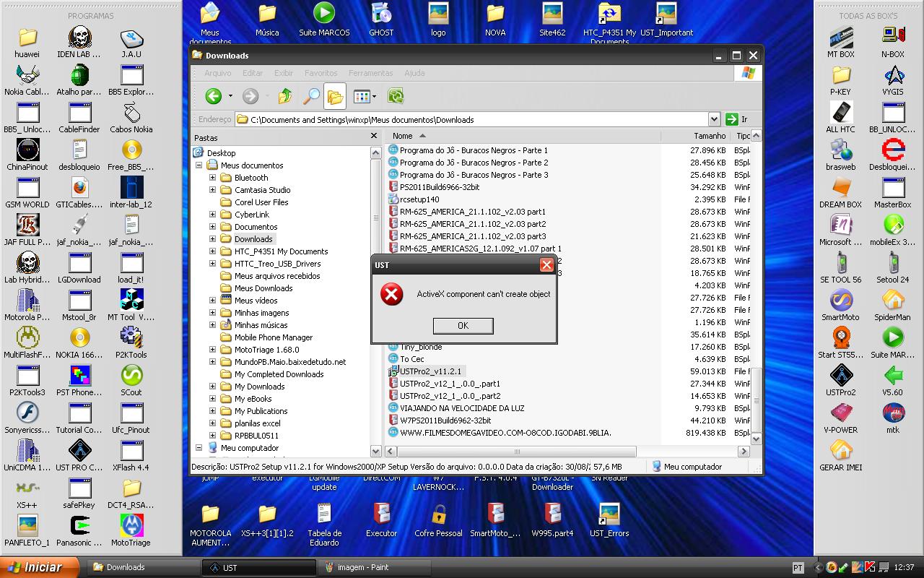Open the Search magnifier tool
This screenshot has height=578, width=924.
click(311, 96)
